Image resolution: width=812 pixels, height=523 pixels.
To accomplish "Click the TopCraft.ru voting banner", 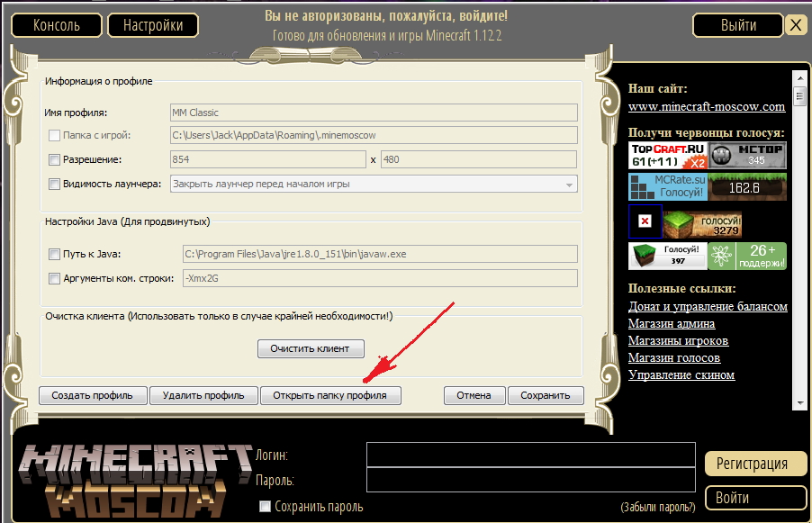I will pos(667,156).
